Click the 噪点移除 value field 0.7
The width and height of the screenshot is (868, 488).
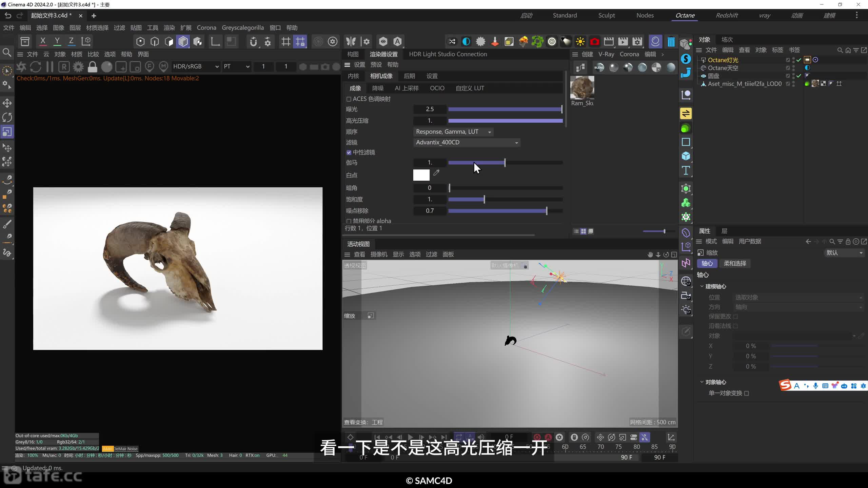(430, 211)
